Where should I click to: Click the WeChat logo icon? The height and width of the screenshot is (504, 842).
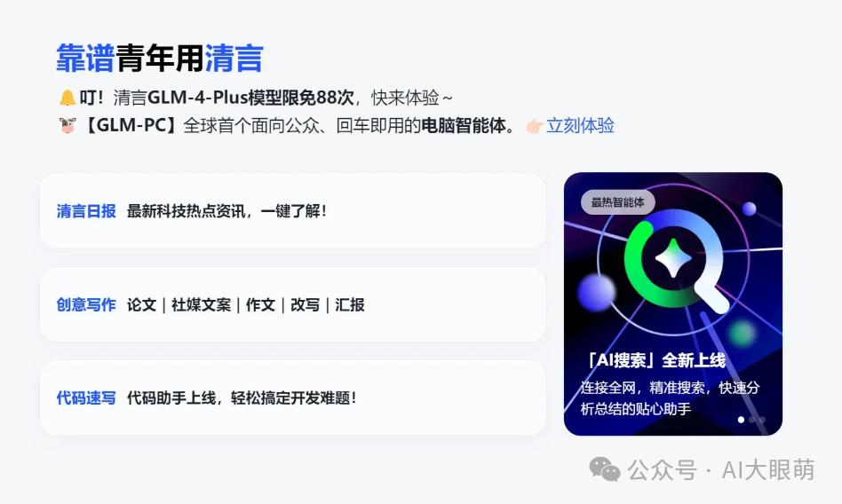click(605, 469)
